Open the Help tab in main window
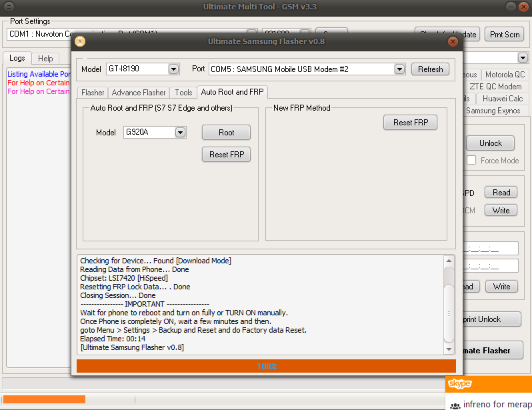532x410 pixels. (x=45, y=59)
